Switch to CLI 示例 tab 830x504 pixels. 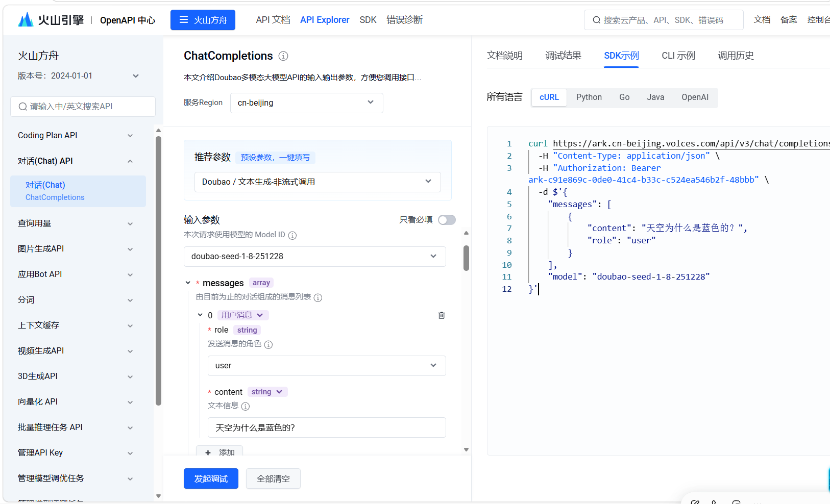click(x=678, y=56)
